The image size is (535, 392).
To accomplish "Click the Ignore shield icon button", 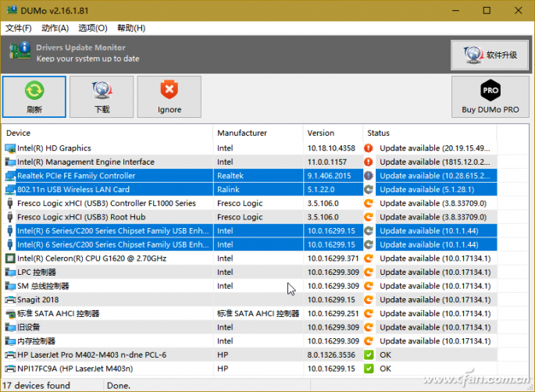I will [169, 96].
